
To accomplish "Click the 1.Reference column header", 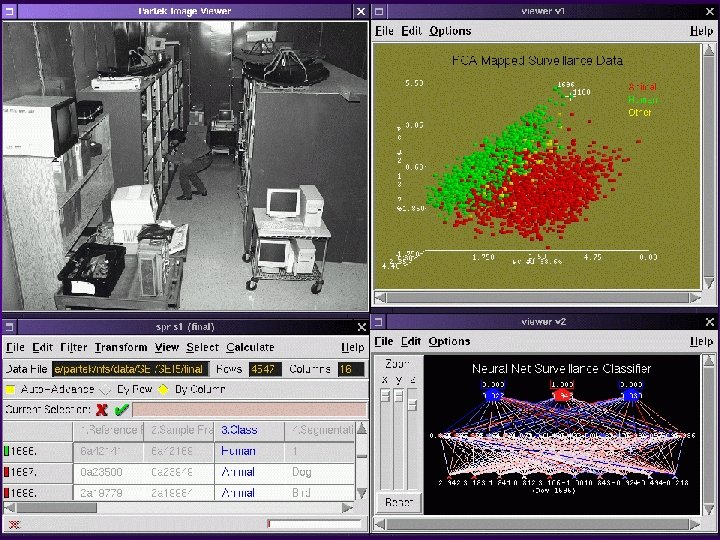I will [x=108, y=430].
